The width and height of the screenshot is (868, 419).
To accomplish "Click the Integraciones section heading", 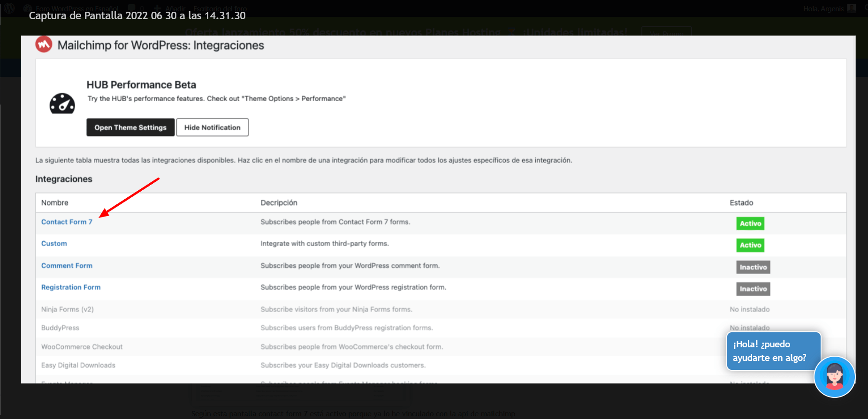I will (64, 179).
